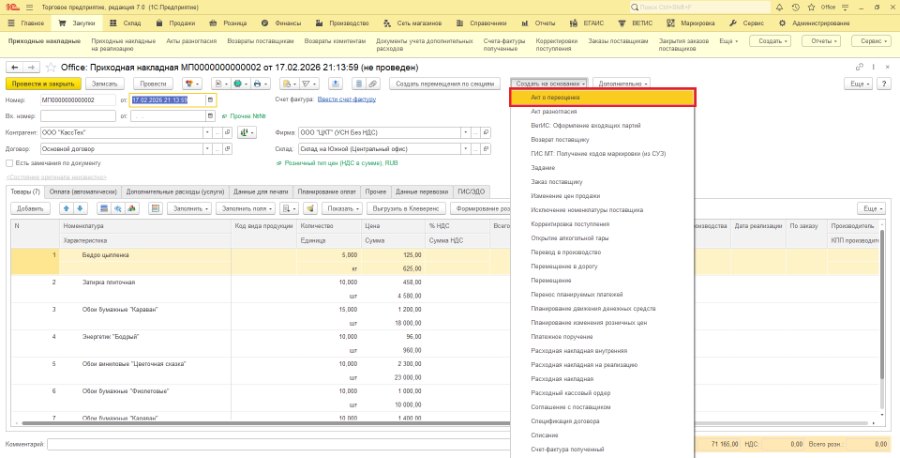The image size is (900, 458).
Task: Expand Контрагент dropdown arrow
Action: coord(208,133)
